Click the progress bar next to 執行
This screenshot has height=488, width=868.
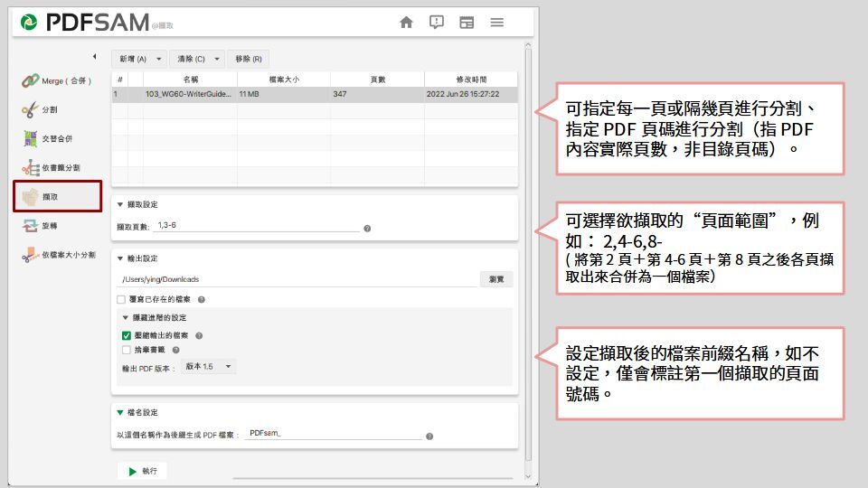click(373, 477)
